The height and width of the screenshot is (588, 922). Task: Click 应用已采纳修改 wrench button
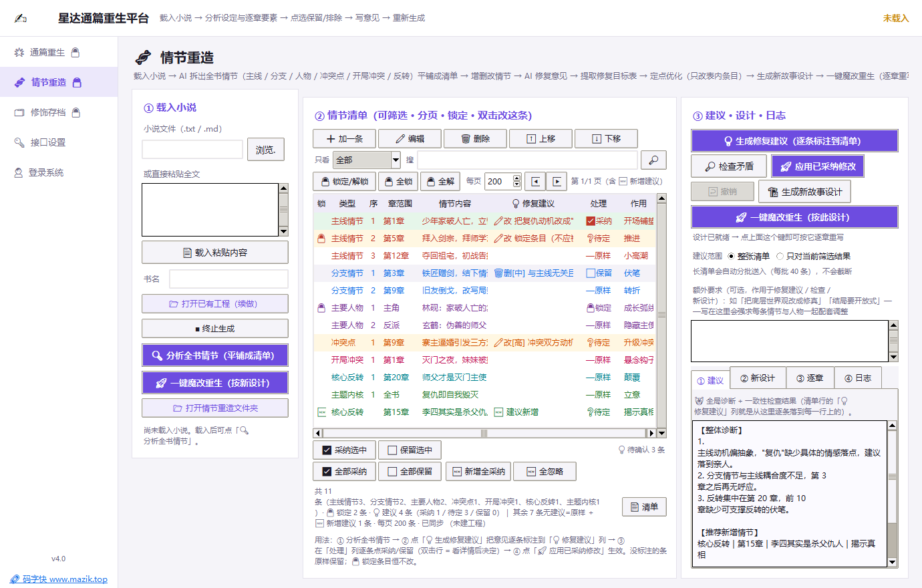[818, 166]
